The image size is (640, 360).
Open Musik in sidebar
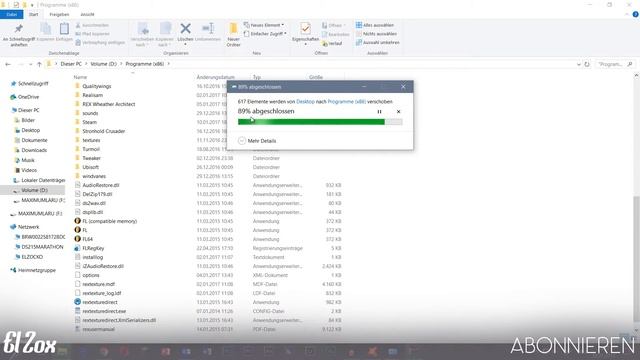(x=24, y=160)
